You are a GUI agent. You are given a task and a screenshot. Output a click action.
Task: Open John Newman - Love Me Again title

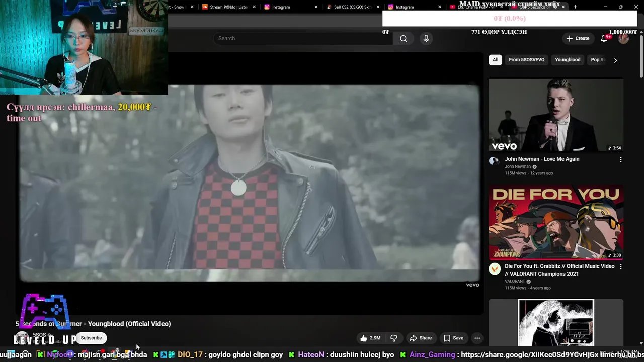pyautogui.click(x=542, y=159)
